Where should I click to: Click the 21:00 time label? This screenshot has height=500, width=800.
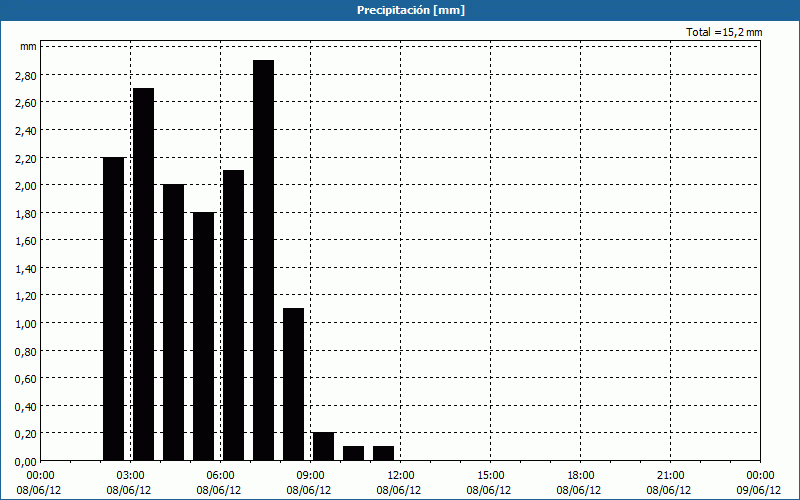(670, 476)
